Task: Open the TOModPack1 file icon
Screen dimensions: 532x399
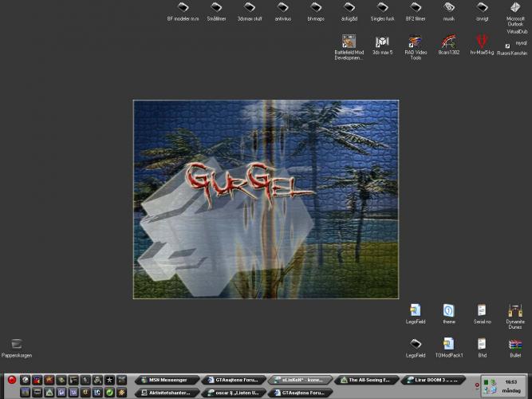Action: point(449,344)
